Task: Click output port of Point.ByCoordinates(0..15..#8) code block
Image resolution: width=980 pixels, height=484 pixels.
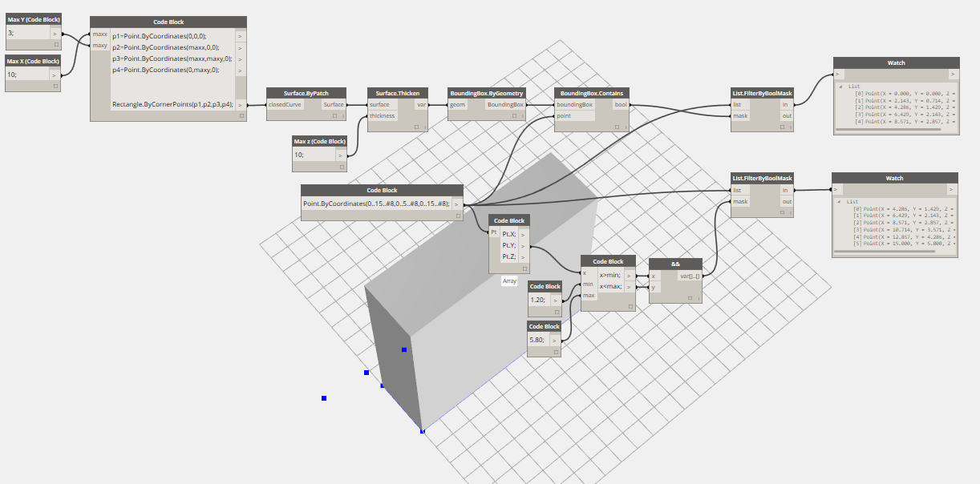Action: point(457,204)
